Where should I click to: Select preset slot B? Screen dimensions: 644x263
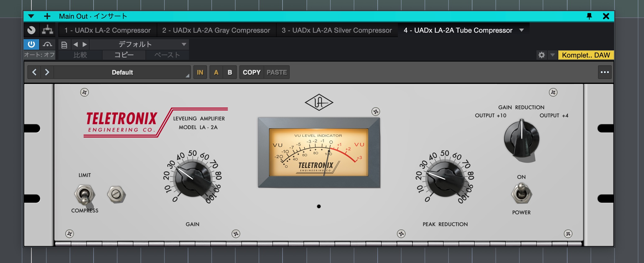click(230, 72)
